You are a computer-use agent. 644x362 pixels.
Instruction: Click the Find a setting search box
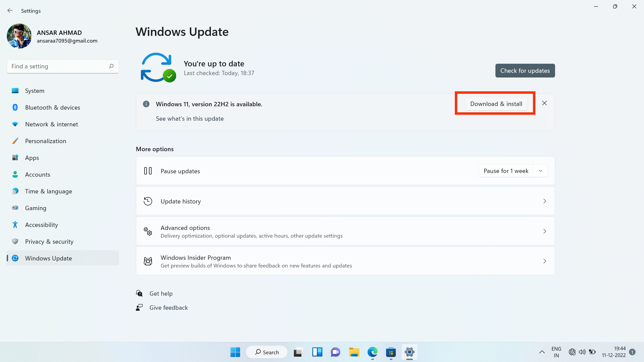[59, 66]
